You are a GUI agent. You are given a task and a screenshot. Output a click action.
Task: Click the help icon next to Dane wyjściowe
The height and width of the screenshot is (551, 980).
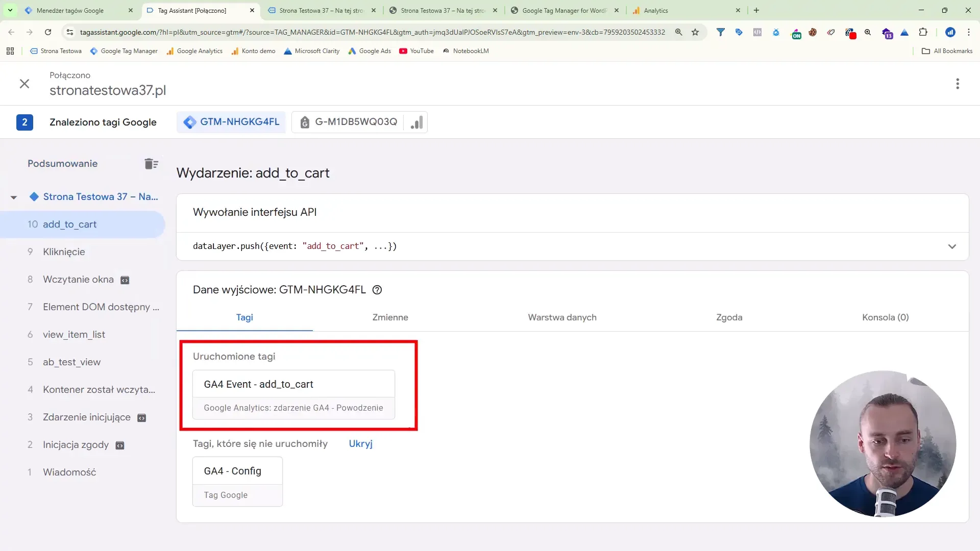click(377, 290)
